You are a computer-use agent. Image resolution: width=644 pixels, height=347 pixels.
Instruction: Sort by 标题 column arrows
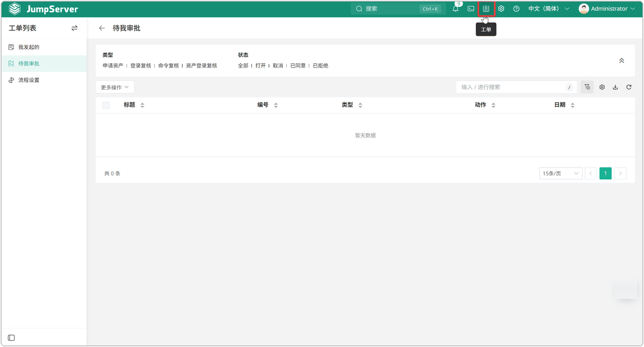coord(142,105)
